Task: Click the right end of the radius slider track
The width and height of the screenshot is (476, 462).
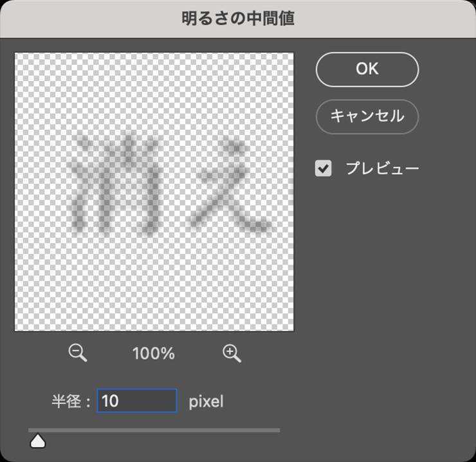Action: pyautogui.click(x=277, y=430)
